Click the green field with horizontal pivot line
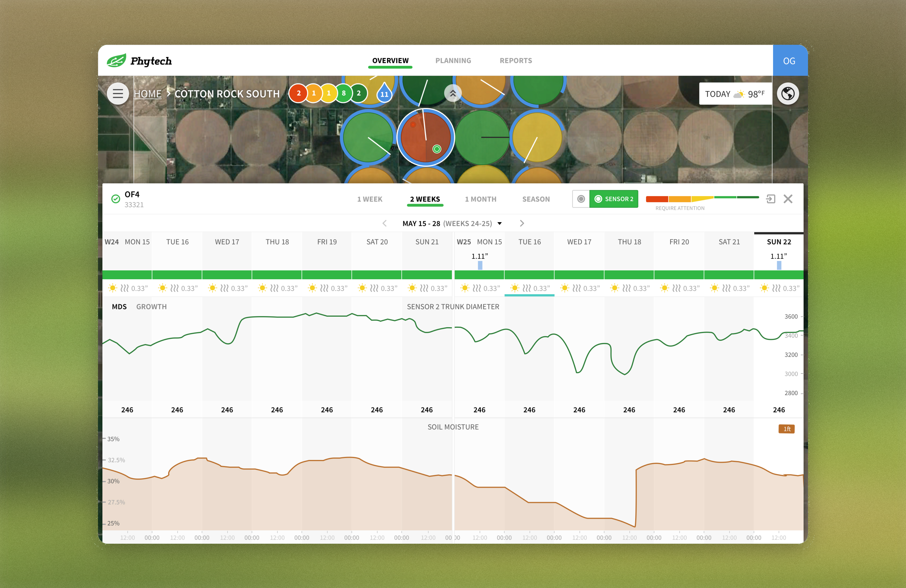Image resolution: width=906 pixels, height=588 pixels. tap(482, 137)
